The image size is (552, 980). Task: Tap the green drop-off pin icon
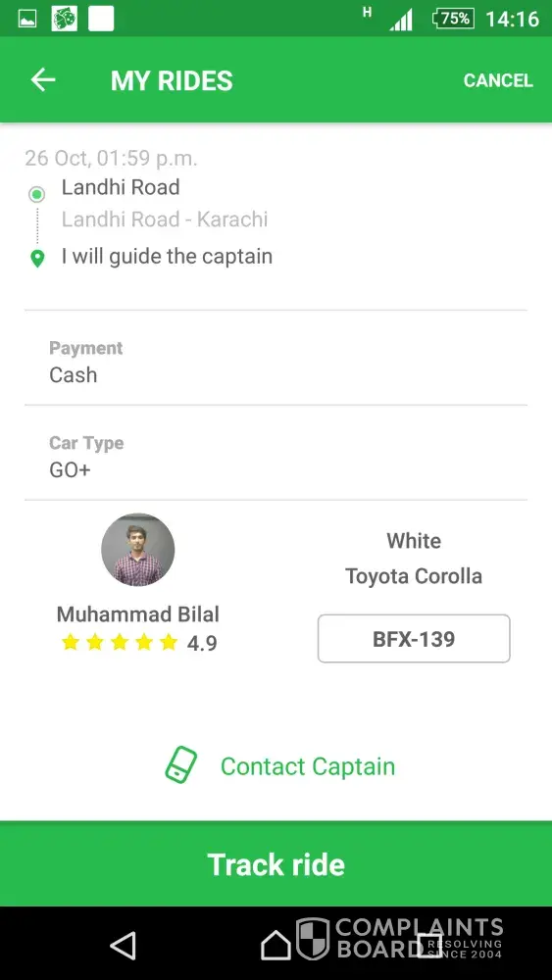pyautogui.click(x=37, y=258)
